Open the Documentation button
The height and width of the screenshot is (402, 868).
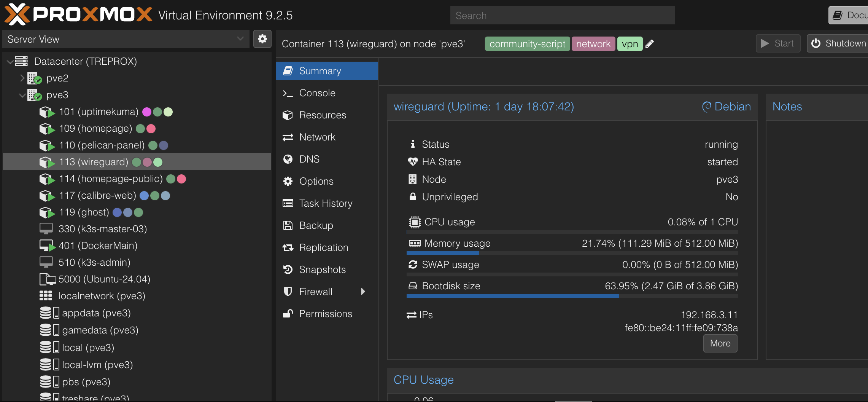849,15
